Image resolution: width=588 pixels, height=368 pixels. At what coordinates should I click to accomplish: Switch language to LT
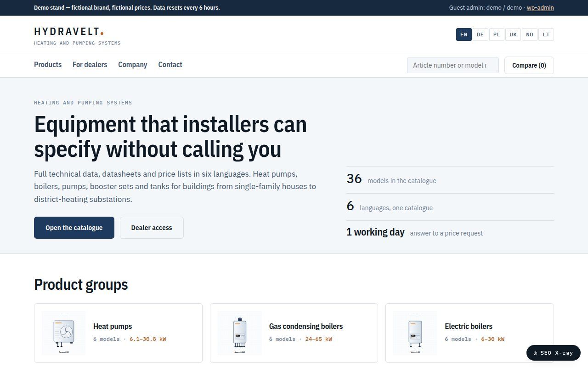(546, 34)
